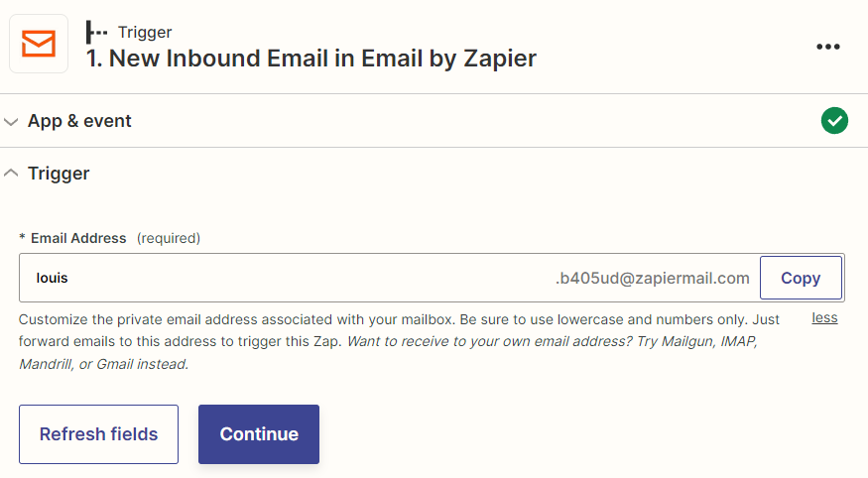
Task: Click the 'less' link to shorten description
Action: (x=824, y=318)
